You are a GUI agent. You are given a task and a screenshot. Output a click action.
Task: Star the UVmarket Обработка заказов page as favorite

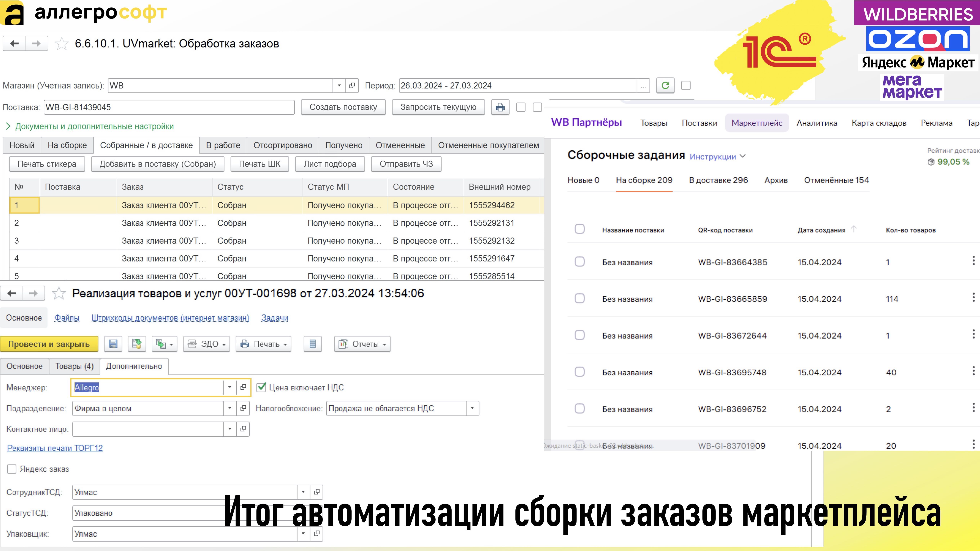click(x=62, y=44)
